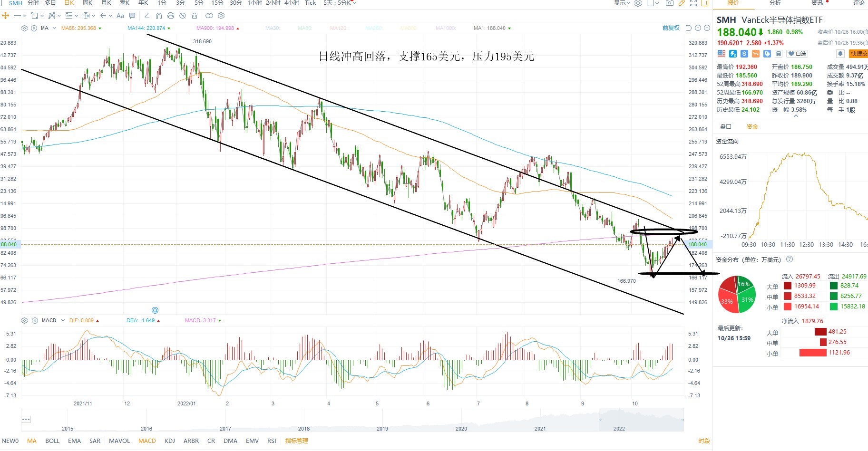The height and width of the screenshot is (451, 868).
Task: Open the text annotation (Aa) tool
Action: (120, 16)
